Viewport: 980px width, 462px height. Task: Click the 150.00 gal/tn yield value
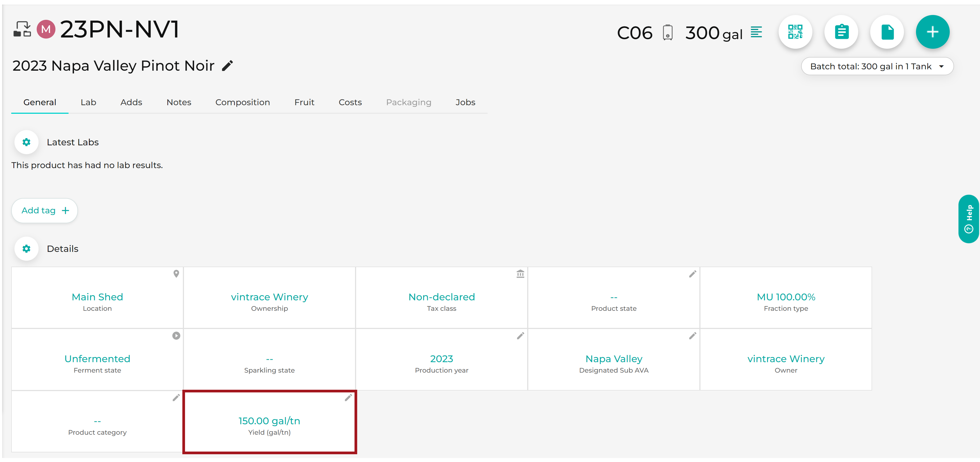(x=269, y=421)
